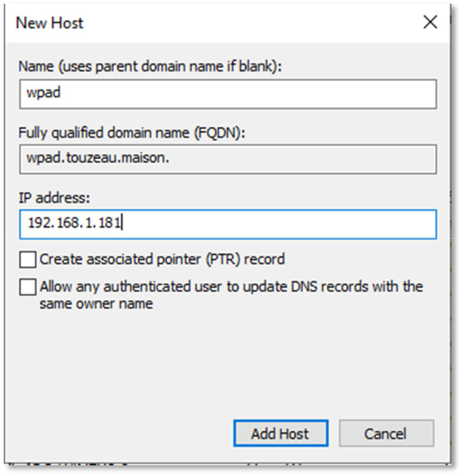Tick the Allow any authenticated user checkbox

[x=28, y=287]
